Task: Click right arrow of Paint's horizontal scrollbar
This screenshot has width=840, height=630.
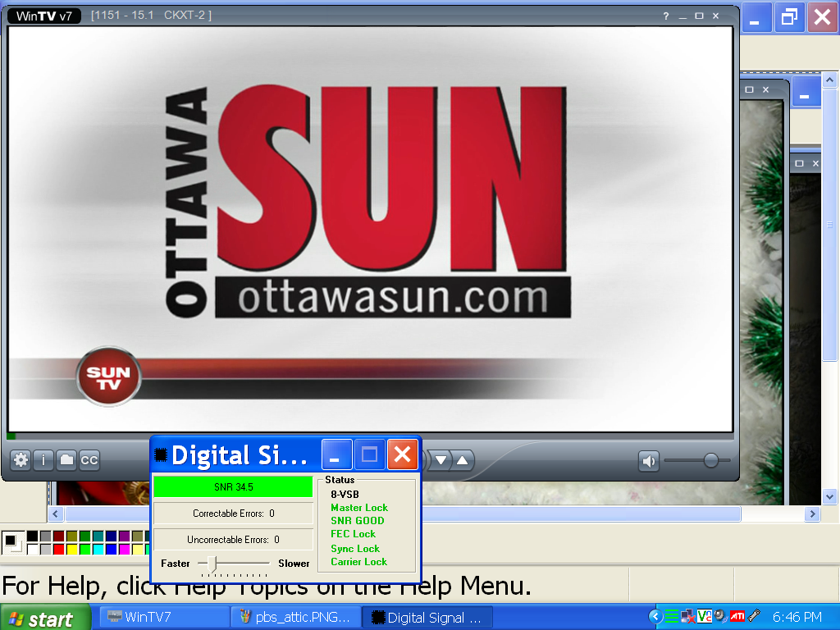Action: 813,514
